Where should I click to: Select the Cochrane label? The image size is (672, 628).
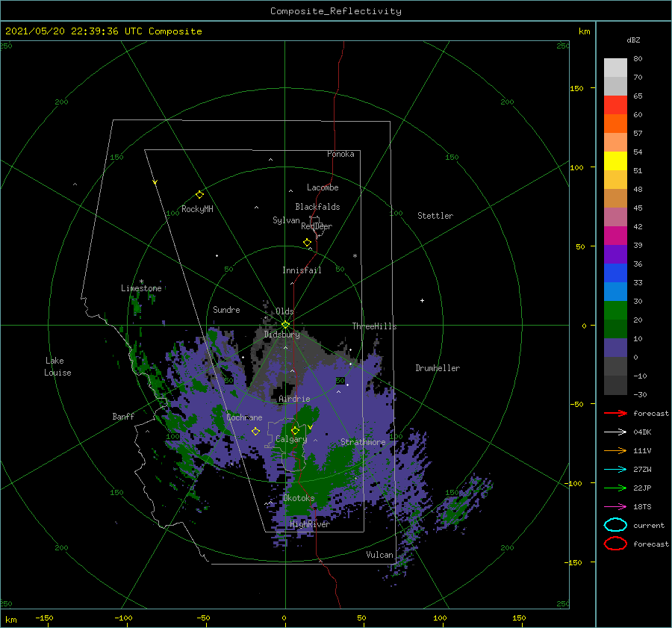click(x=244, y=417)
